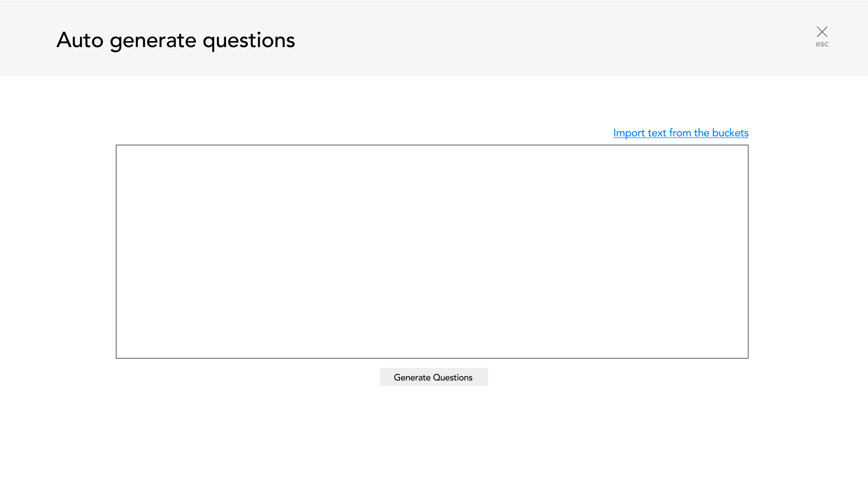Open Import text from the buckets link

click(680, 133)
